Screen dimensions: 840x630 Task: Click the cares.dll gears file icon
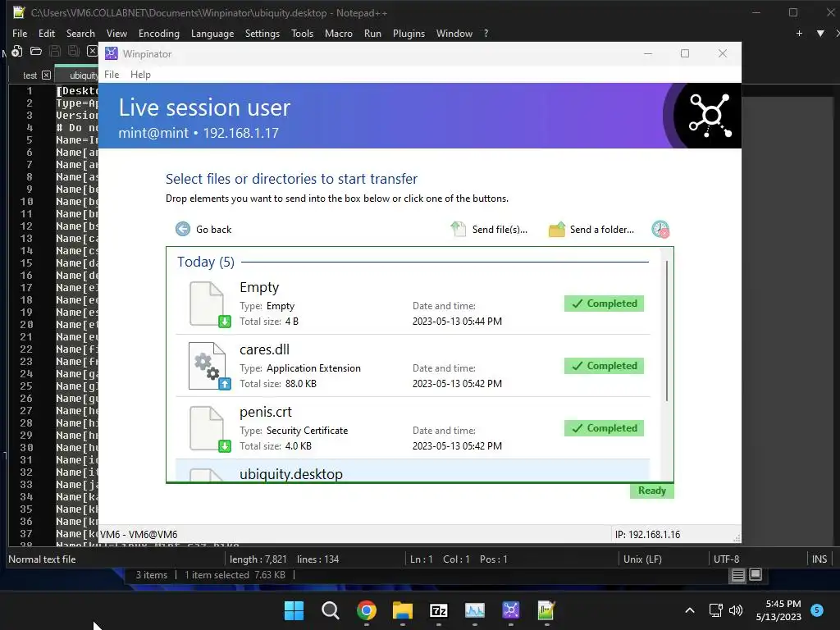[210, 367]
